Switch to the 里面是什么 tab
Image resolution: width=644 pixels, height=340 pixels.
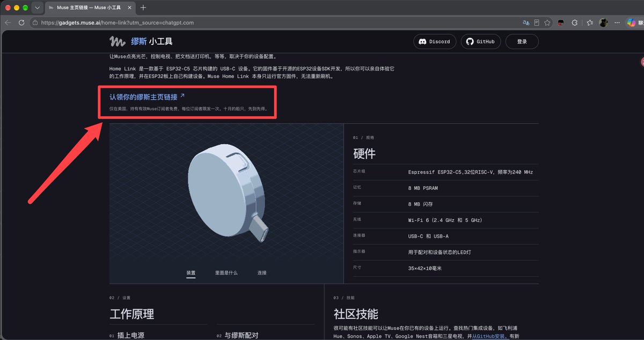[x=226, y=273]
